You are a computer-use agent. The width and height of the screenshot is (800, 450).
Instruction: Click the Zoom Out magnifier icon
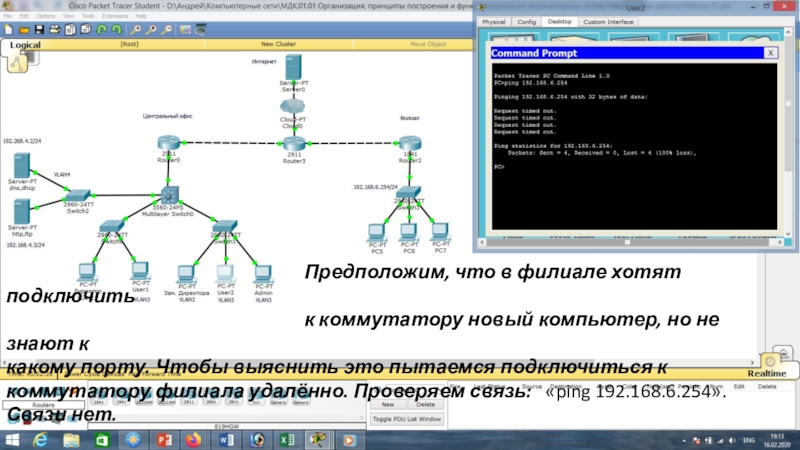click(166, 30)
